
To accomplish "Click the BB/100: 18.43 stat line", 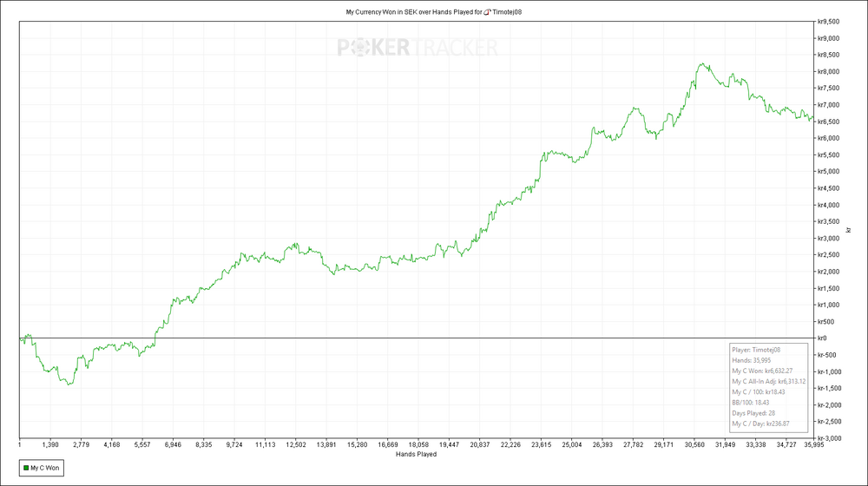I will point(750,403).
